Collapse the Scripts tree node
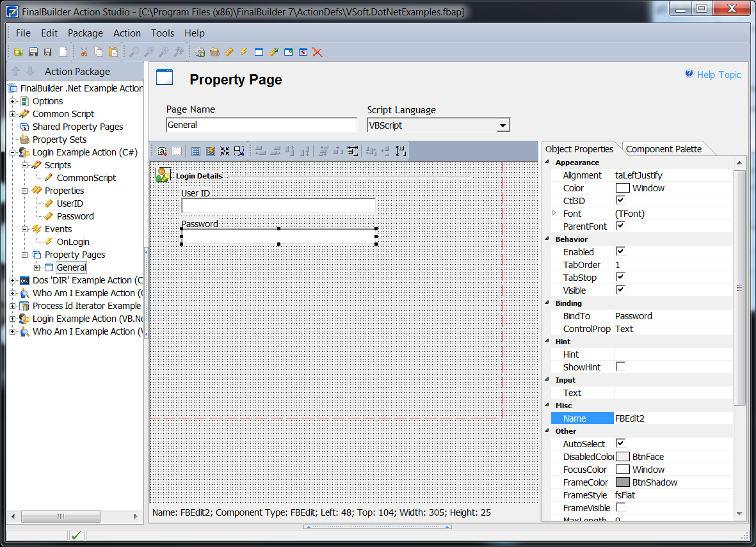Image resolution: width=756 pixels, height=547 pixels. click(25, 165)
